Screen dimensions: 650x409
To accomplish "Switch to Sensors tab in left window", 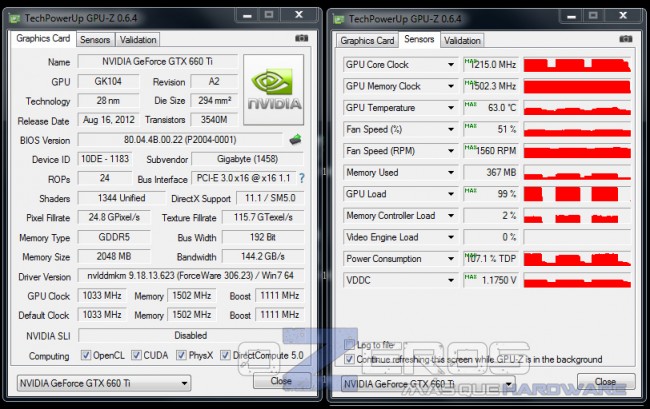I will (x=95, y=40).
